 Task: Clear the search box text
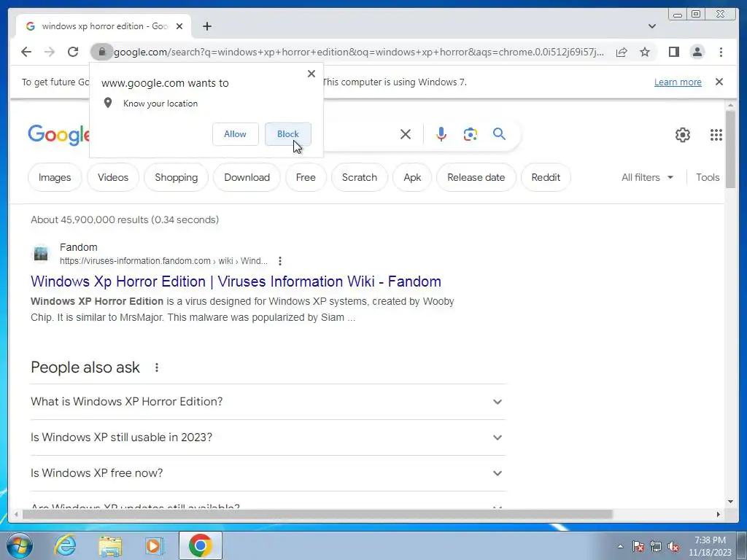pos(406,134)
